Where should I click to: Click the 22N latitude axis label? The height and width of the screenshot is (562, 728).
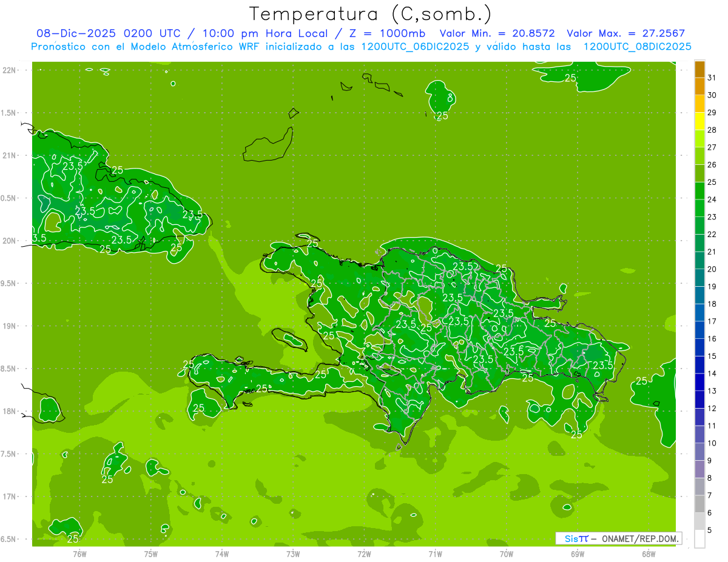pos(10,70)
